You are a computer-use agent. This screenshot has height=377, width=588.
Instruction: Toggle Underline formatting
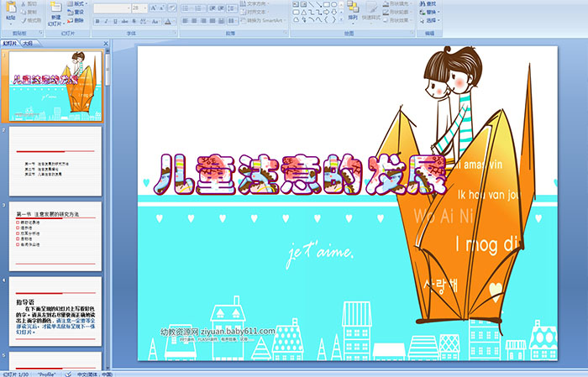point(115,21)
